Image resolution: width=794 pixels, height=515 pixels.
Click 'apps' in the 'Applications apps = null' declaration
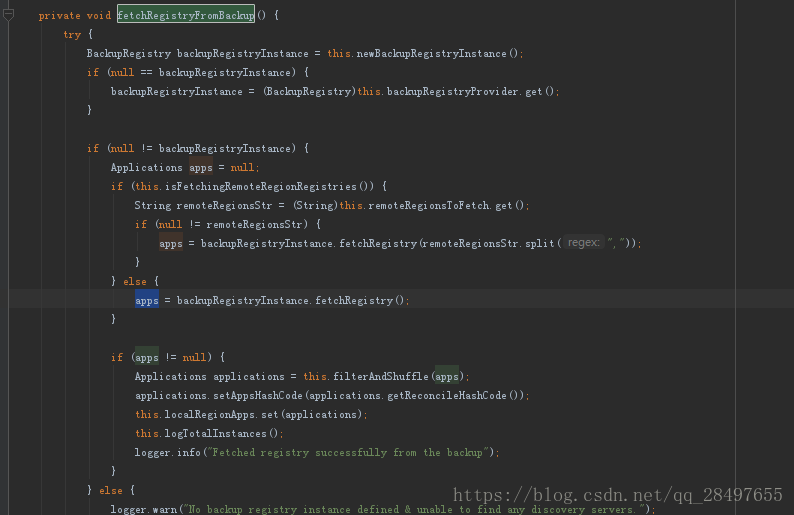click(201, 168)
